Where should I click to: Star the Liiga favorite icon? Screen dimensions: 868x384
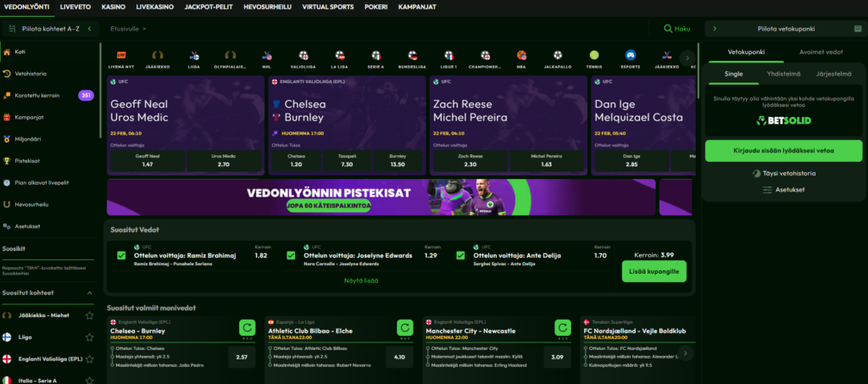pyautogui.click(x=89, y=337)
